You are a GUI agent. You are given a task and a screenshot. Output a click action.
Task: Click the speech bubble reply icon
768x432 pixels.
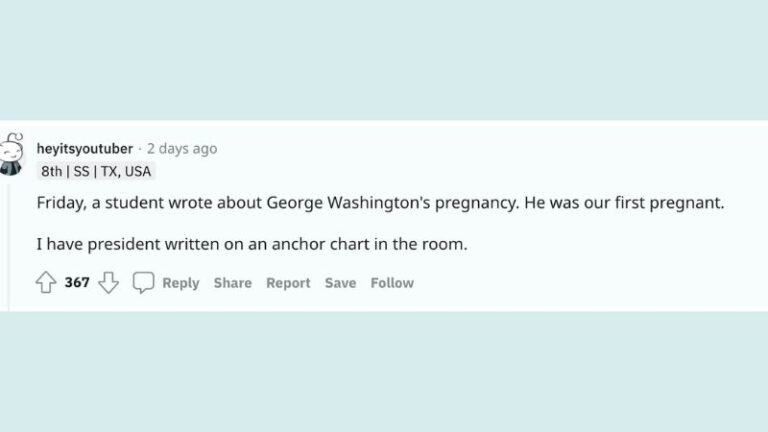[x=144, y=283]
